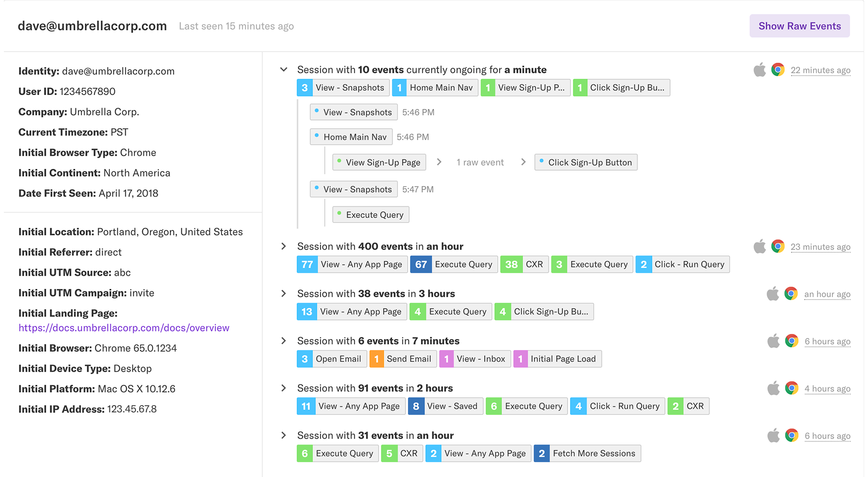
Task: Click the Apple icon next to the 38-events session
Action: (x=773, y=293)
